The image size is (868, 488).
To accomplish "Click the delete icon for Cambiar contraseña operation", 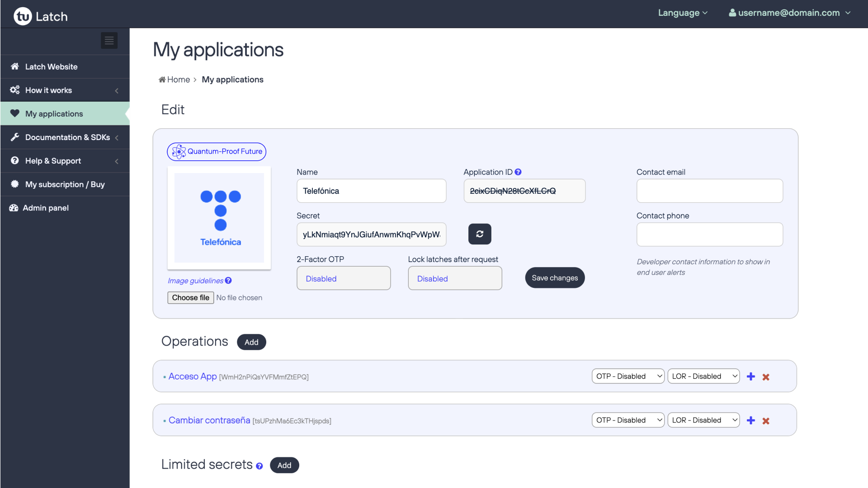I will (766, 421).
